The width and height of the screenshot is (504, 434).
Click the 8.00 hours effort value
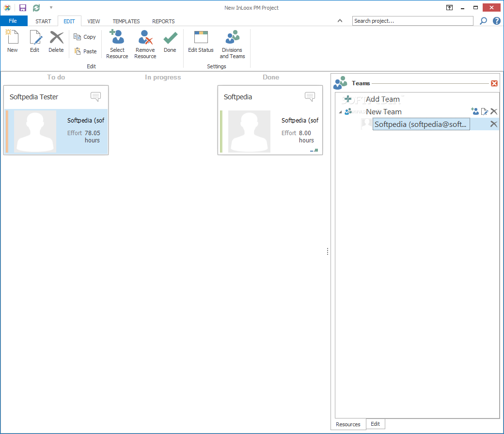tap(306, 137)
